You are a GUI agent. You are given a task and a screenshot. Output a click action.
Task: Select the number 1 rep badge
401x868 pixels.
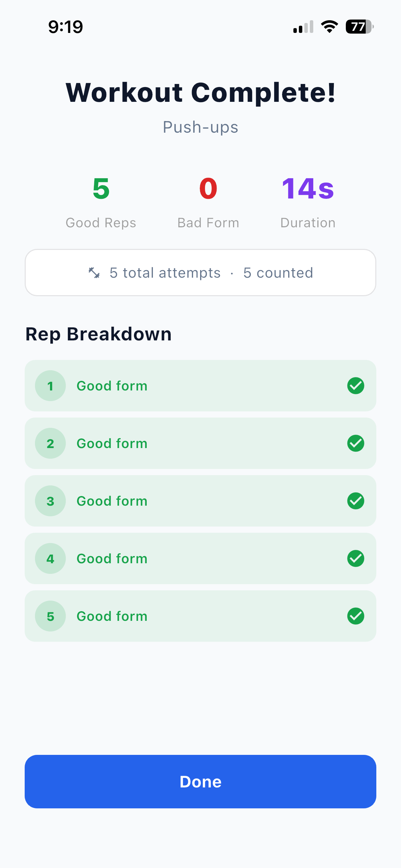50,386
